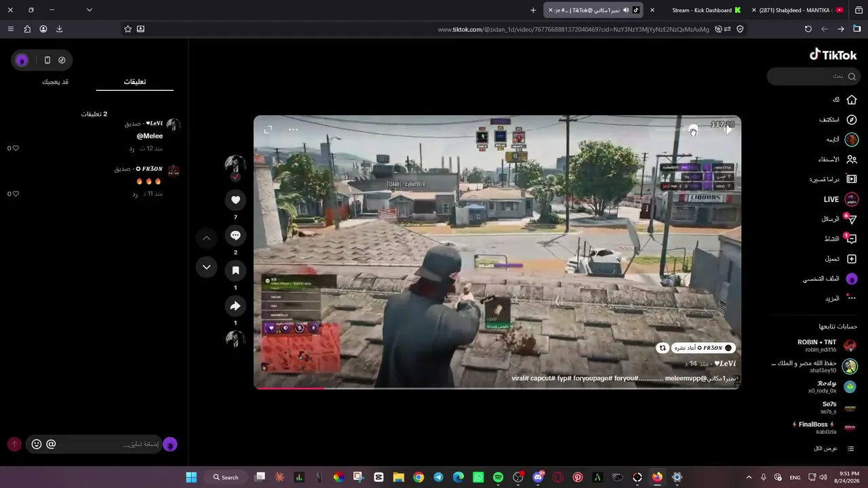The image size is (868, 488).
Task: Open the #foryoupage hashtag in the caption
Action: tap(593, 378)
